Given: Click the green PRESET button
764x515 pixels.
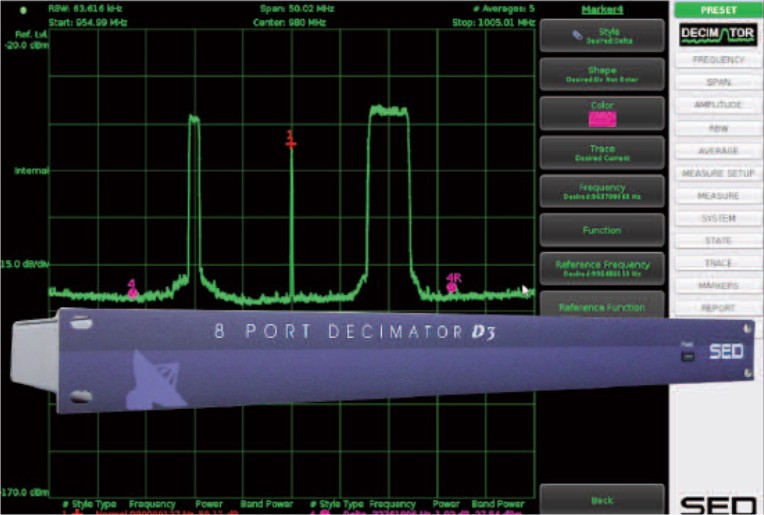Looking at the screenshot, I should point(718,10).
